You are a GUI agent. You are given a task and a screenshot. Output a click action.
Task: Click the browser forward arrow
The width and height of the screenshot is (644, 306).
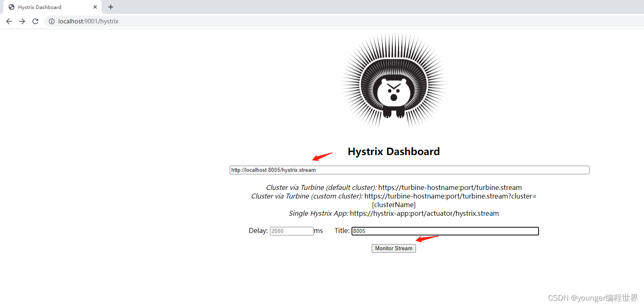pyautogui.click(x=22, y=21)
